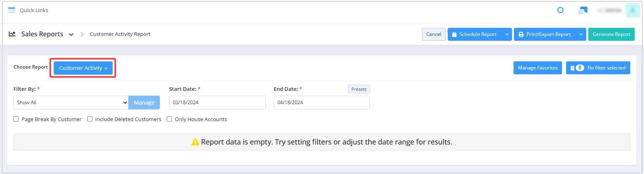Image resolution: width=644 pixels, height=174 pixels.
Task: Open the Quick Links hamburger menu icon
Action: click(x=12, y=10)
